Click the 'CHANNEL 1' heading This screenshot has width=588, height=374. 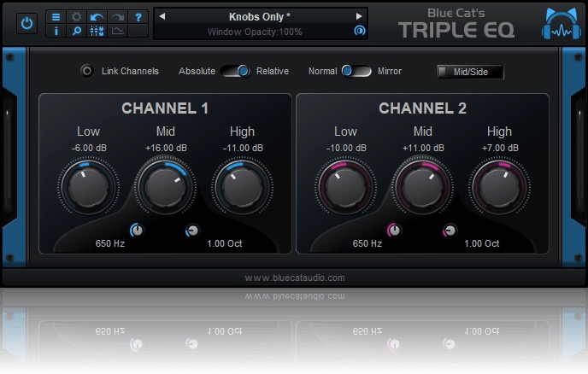165,108
